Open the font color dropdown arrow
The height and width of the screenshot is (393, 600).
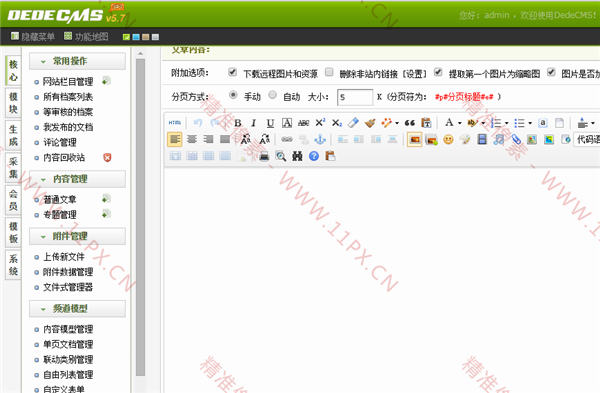point(460,123)
